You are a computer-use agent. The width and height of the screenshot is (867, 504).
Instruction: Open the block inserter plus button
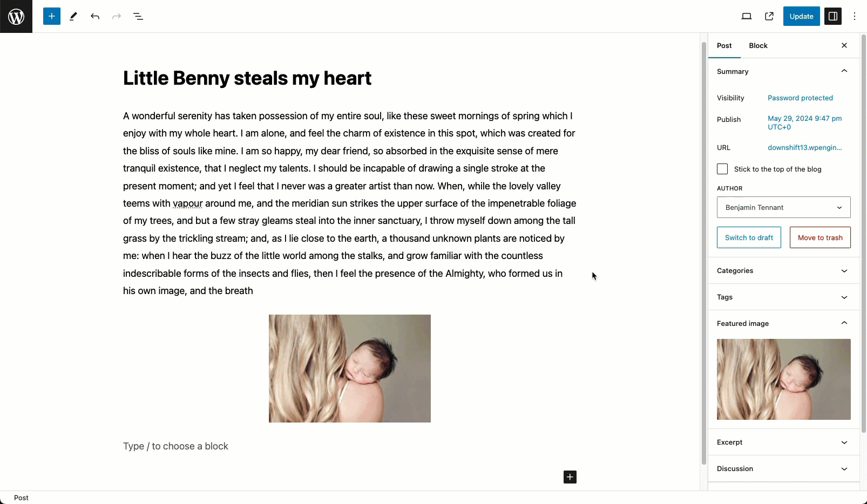coord(52,16)
